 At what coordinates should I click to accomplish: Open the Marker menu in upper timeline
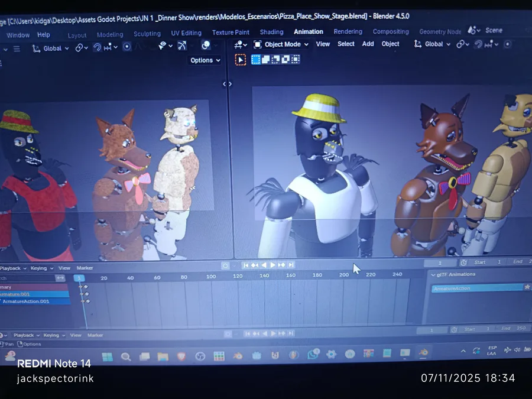click(85, 268)
